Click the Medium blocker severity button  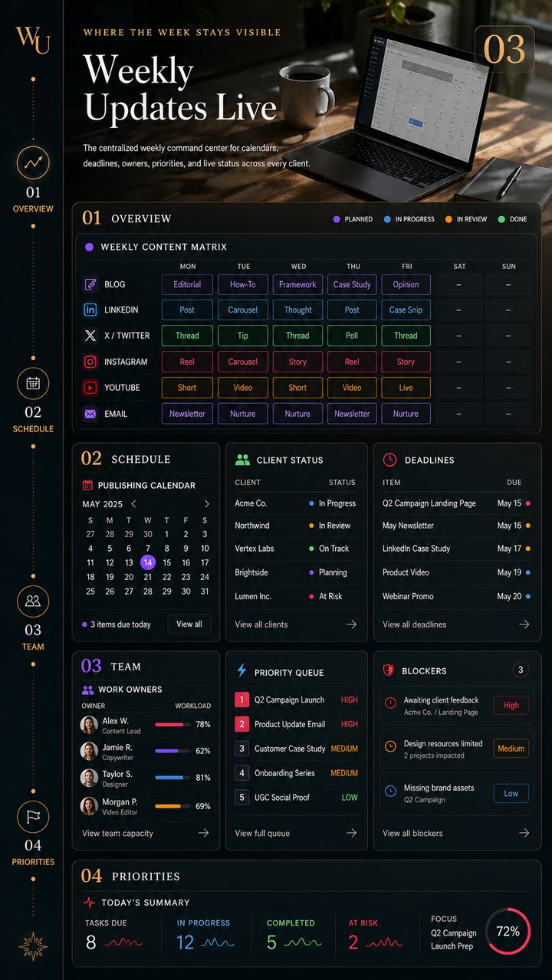pos(511,749)
